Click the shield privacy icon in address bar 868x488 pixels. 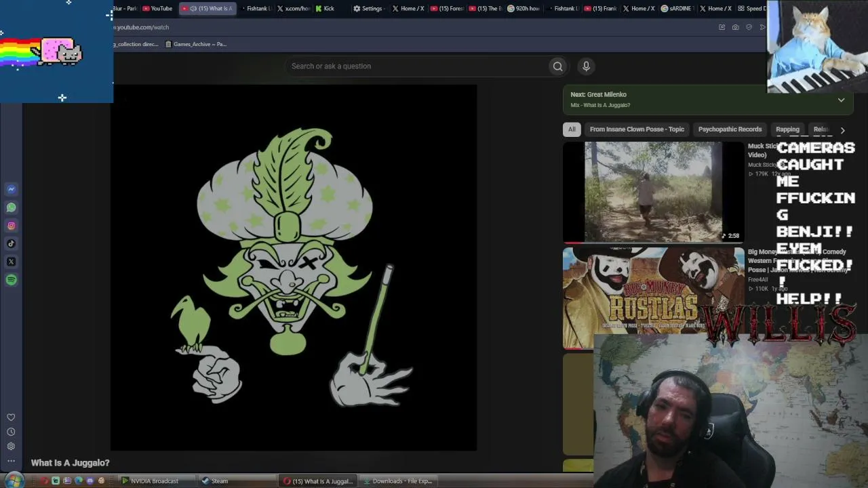click(749, 27)
